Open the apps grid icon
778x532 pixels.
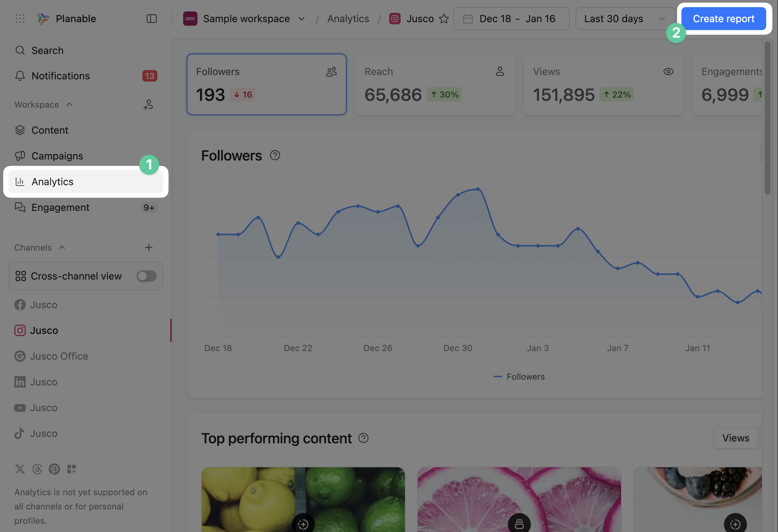pyautogui.click(x=20, y=19)
